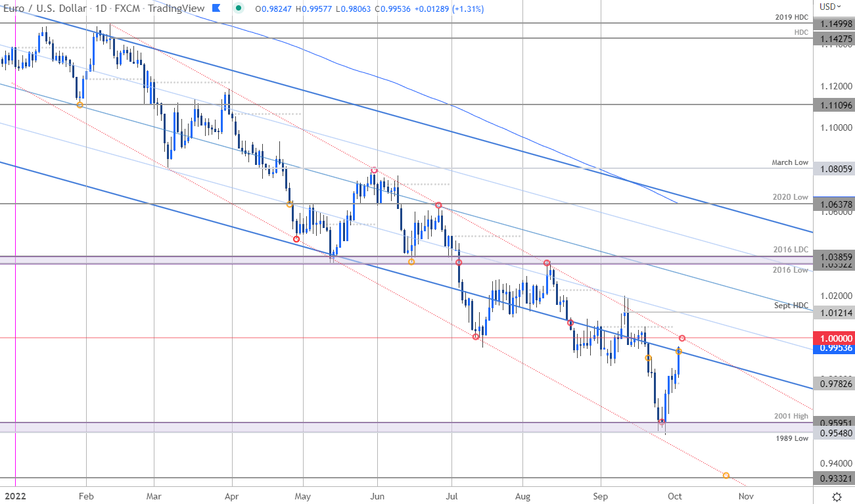Click the 1989 Low line annotation

[793, 438]
